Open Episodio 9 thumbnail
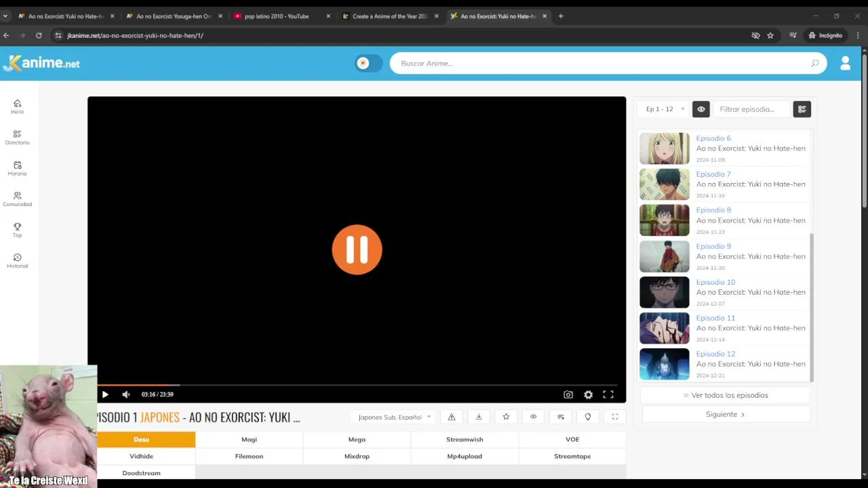 click(665, 256)
